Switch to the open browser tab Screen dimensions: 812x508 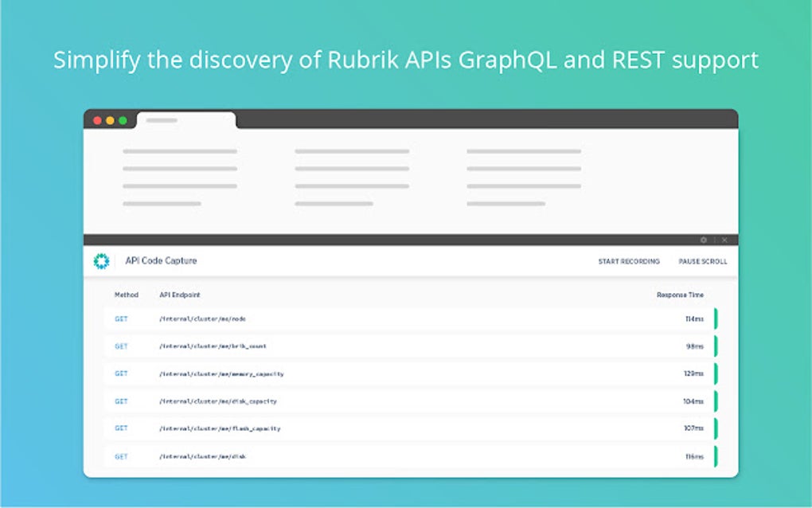pos(185,121)
